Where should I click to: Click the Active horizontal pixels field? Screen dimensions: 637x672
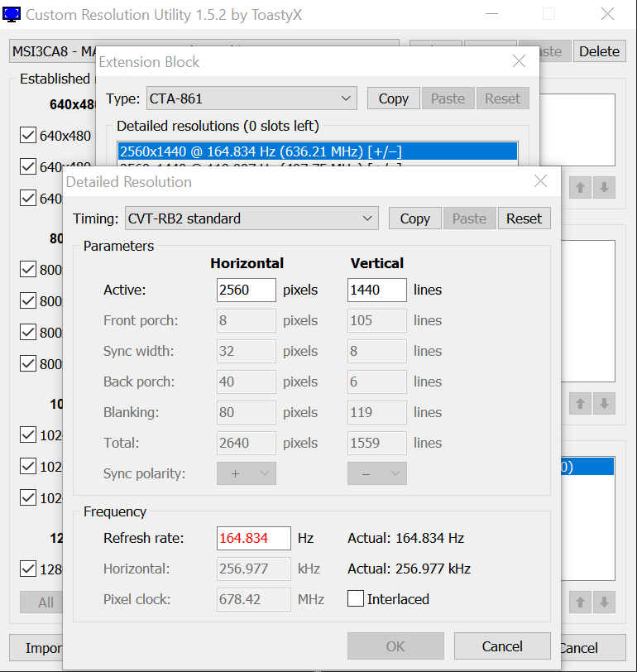(246, 290)
